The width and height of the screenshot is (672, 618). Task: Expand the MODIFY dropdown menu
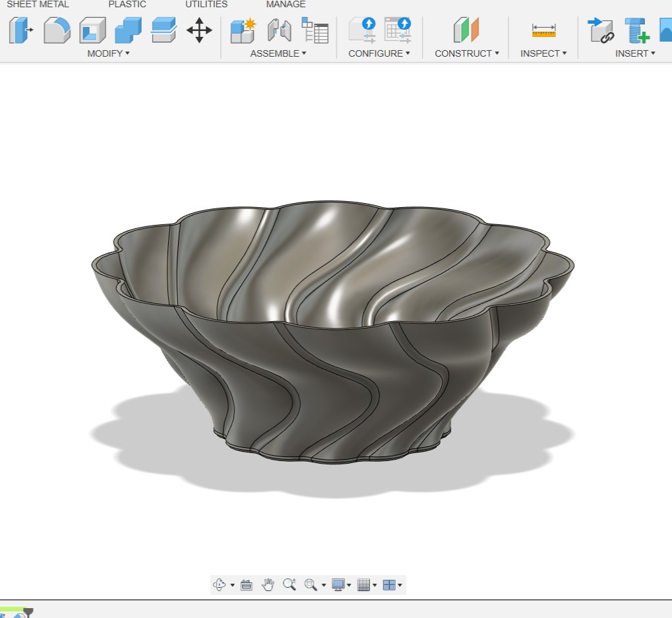coord(108,53)
